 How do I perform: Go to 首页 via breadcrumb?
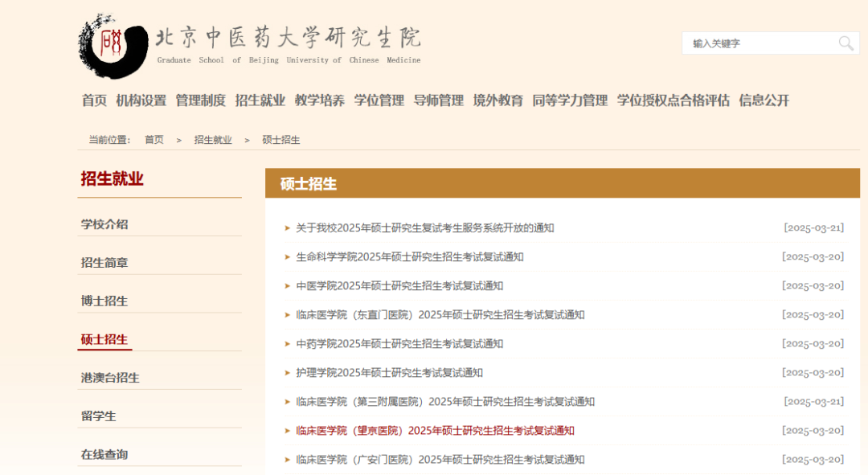click(x=154, y=140)
